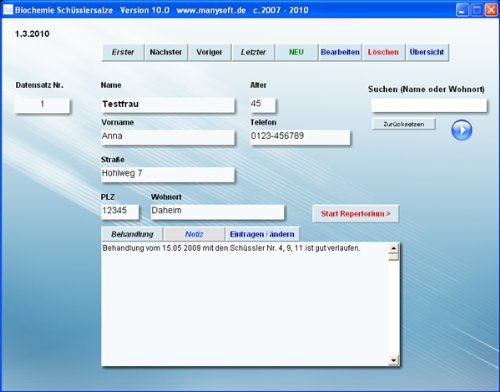Focus the Name field containing Testfrau
The height and width of the screenshot is (392, 500).
pos(168,105)
